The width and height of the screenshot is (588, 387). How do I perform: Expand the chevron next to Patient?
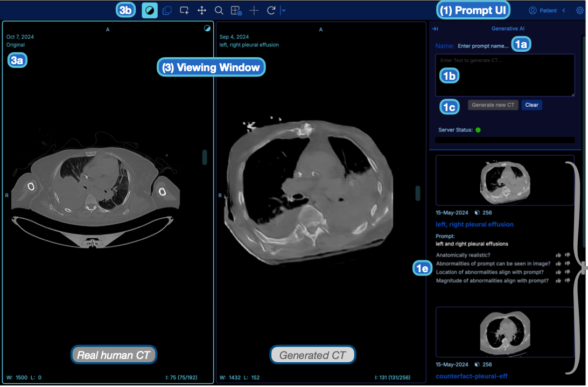click(x=564, y=10)
